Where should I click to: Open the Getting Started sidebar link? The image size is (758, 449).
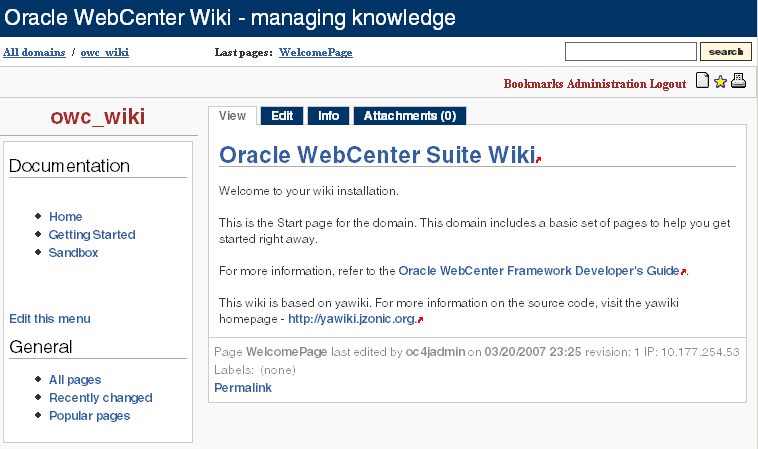92,234
